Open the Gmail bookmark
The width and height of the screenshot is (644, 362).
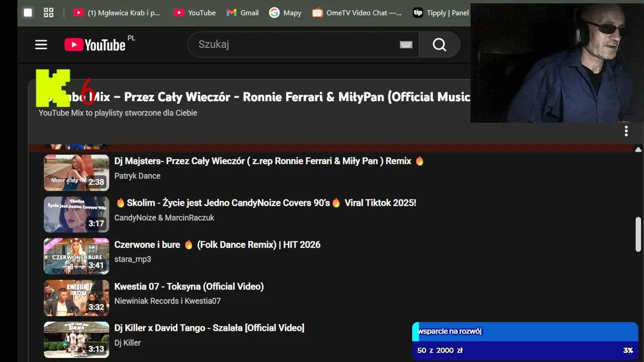tap(243, 13)
